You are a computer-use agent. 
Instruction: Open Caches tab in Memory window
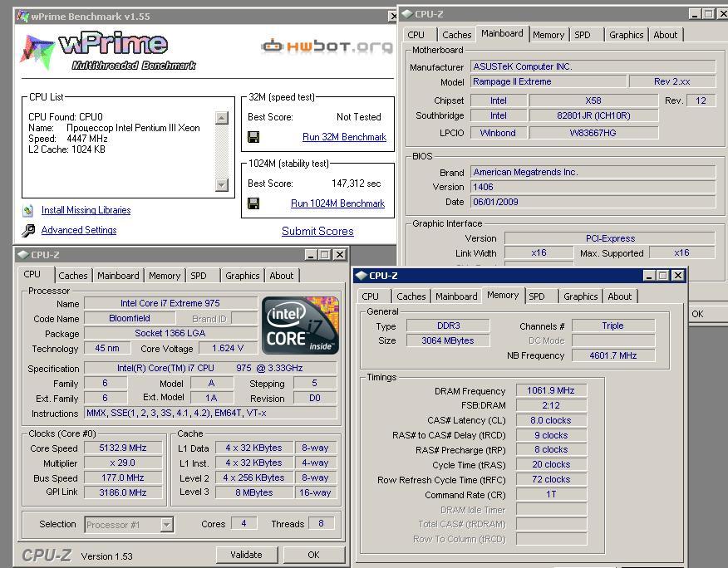(x=411, y=296)
